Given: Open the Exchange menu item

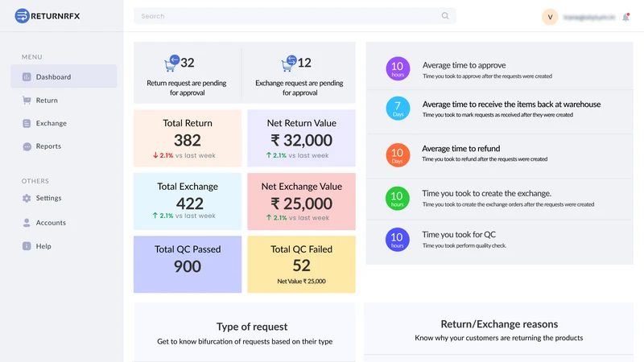Looking at the screenshot, I should [52, 123].
